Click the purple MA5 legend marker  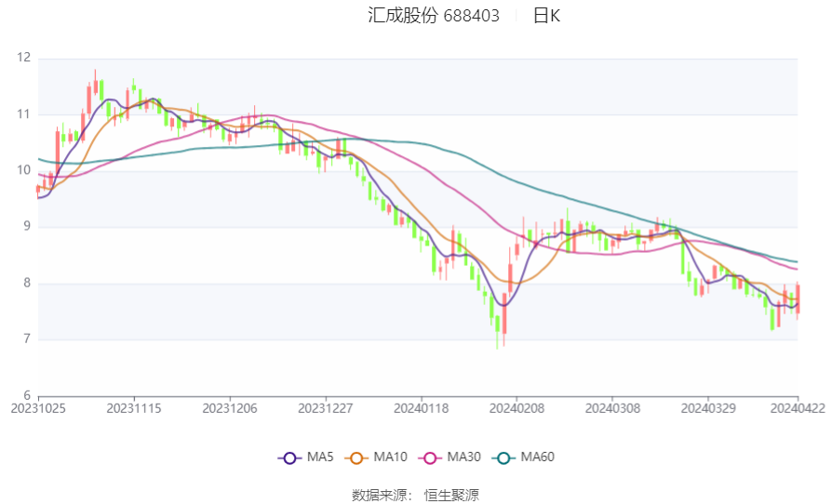point(289,458)
